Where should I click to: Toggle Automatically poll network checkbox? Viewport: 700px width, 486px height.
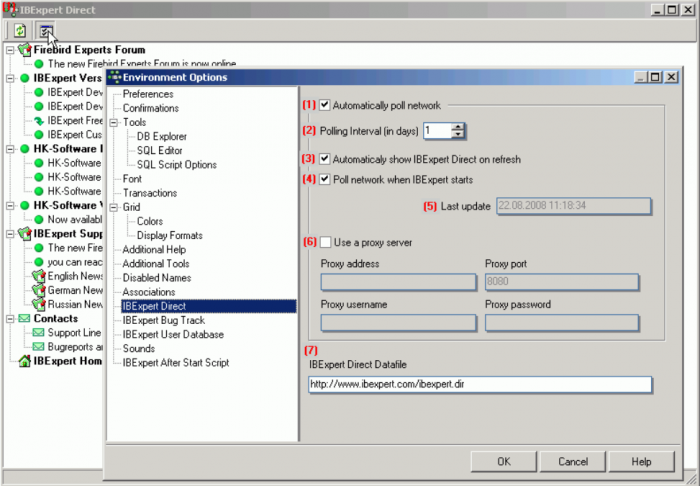click(325, 105)
